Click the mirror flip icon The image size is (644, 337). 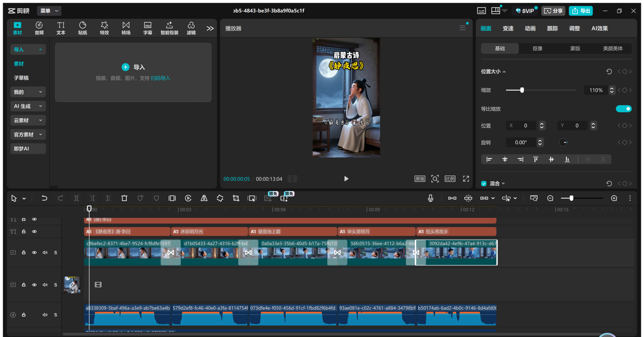tap(204, 198)
